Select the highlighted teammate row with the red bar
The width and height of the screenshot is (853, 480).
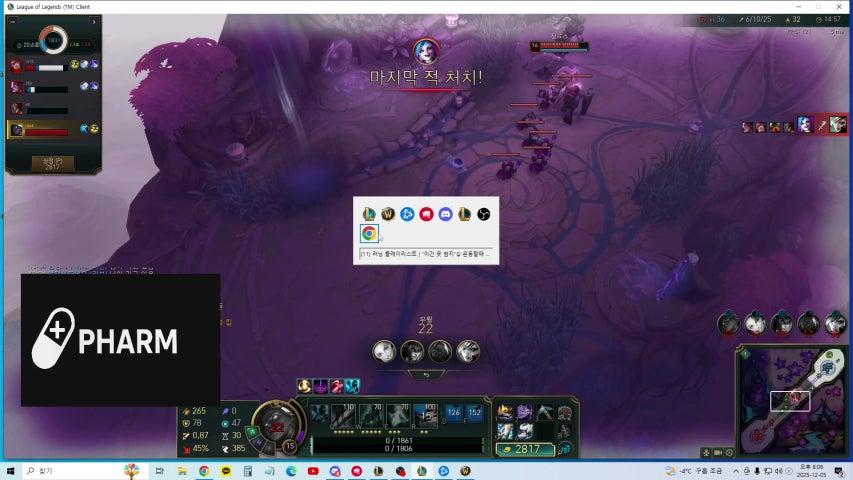click(x=53, y=130)
